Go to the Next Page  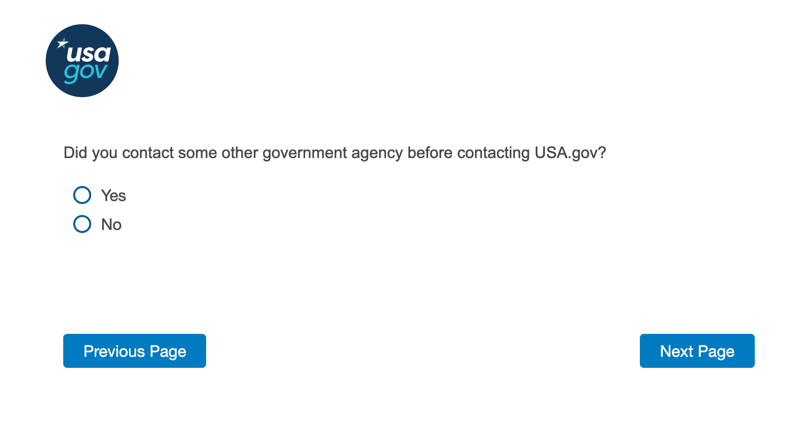click(x=697, y=351)
